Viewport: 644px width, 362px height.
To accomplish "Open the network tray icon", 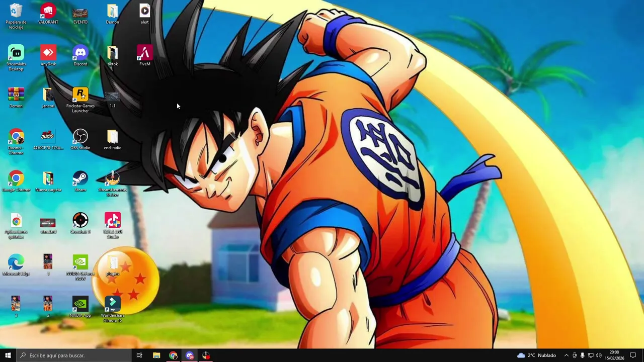I will coord(590,355).
